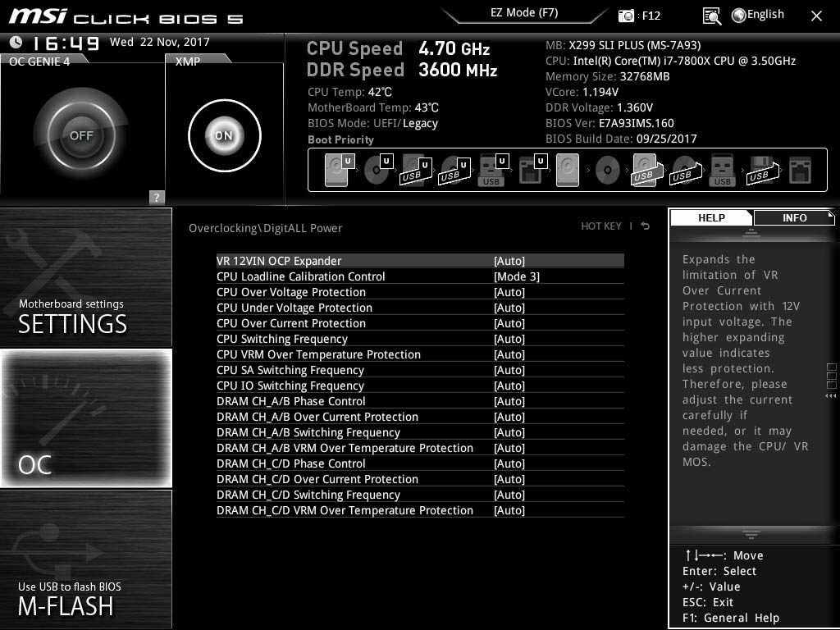Open DRAM CH_C/D Phase Control value

pos(509,463)
